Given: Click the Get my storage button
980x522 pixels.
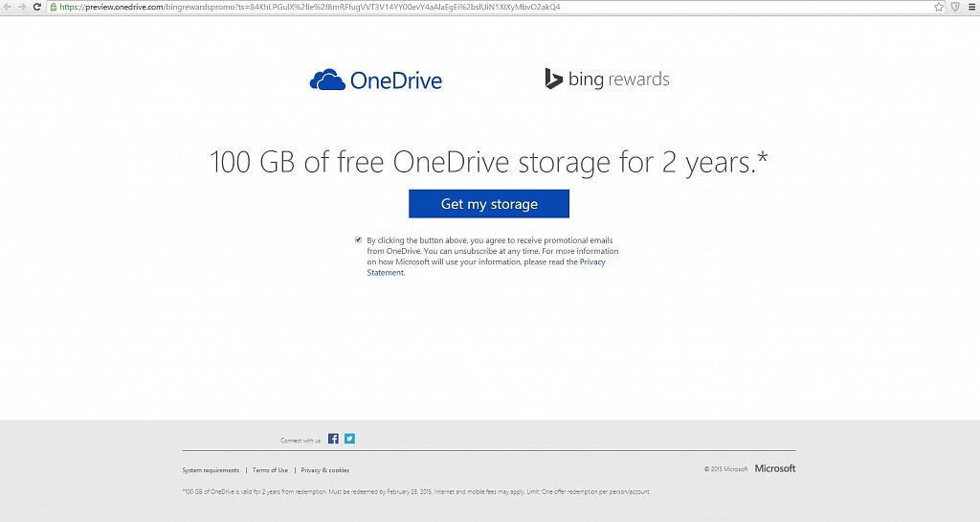Looking at the screenshot, I should (489, 204).
